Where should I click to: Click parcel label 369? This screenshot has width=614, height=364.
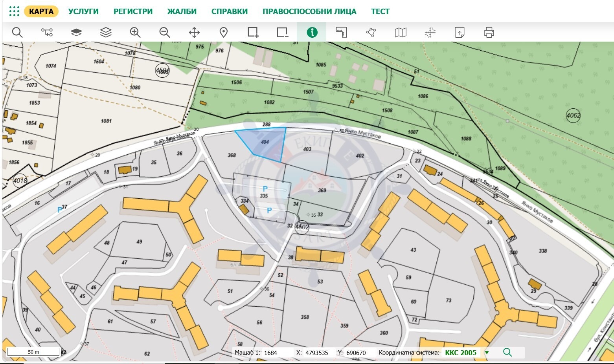pyautogui.click(x=322, y=190)
